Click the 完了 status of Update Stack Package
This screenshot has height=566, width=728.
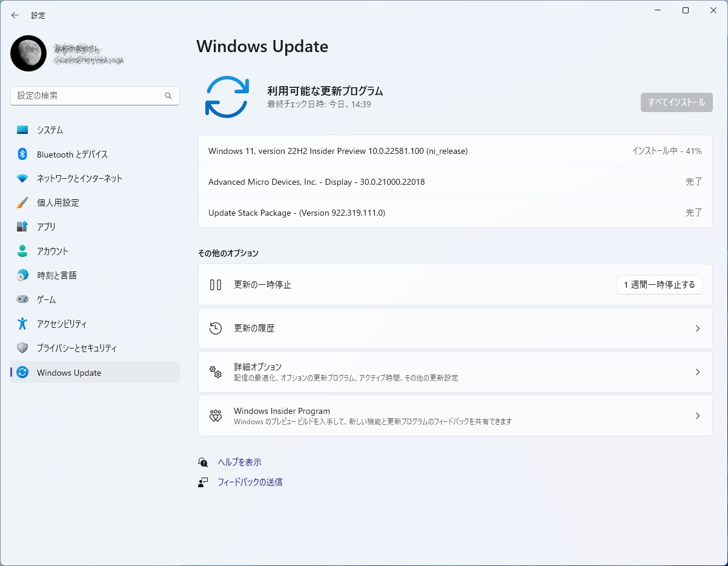[x=694, y=213]
